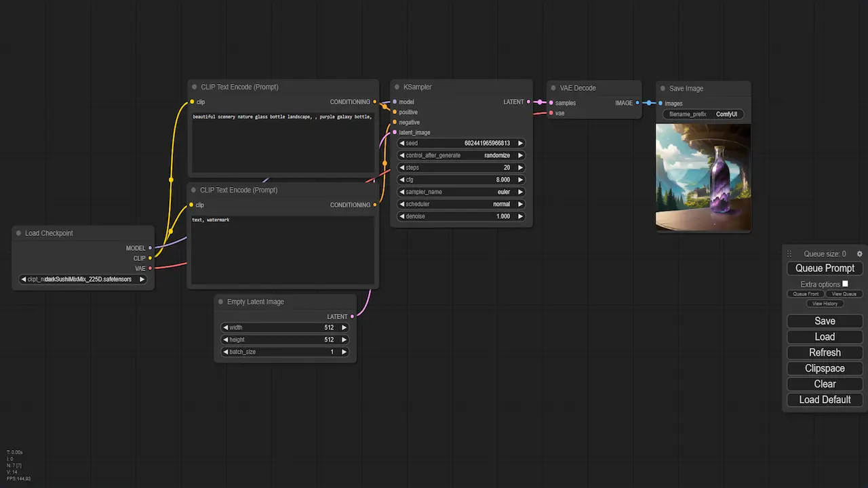868x488 pixels.
Task: Click the MODEL output slot on Load Checkpoint
Action: (149, 248)
